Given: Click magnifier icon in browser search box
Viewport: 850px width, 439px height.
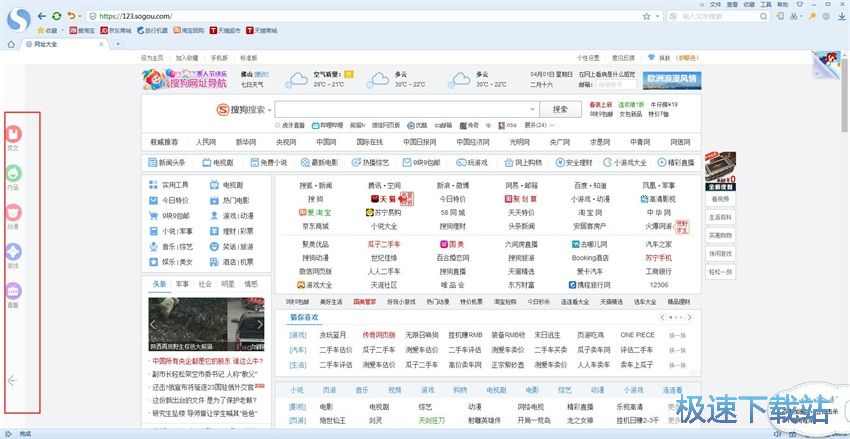Looking at the screenshot, I should (764, 17).
